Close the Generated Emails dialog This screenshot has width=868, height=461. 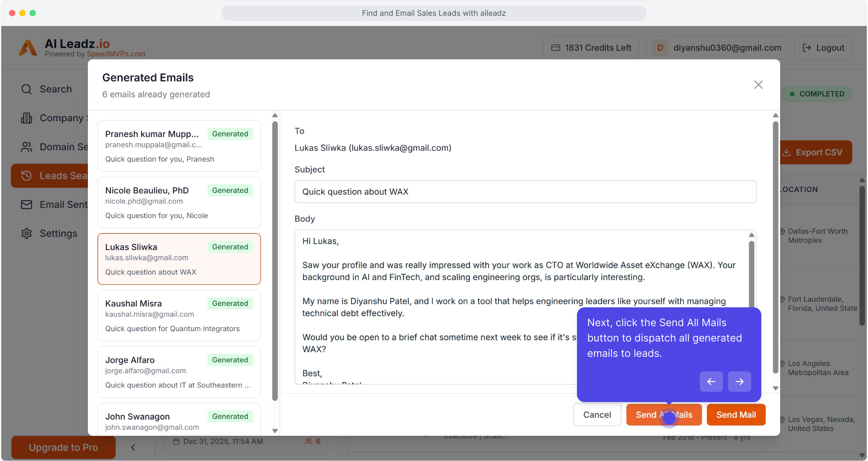(758, 85)
